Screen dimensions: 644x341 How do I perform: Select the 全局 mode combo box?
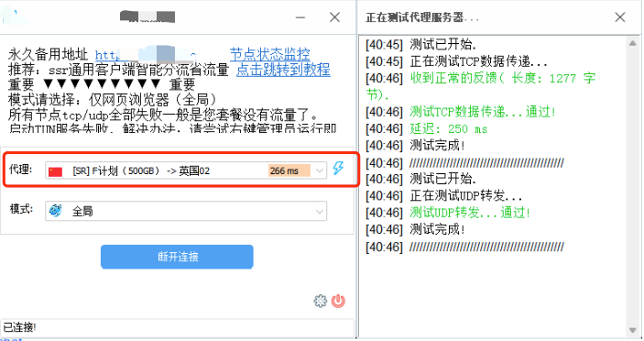186,211
